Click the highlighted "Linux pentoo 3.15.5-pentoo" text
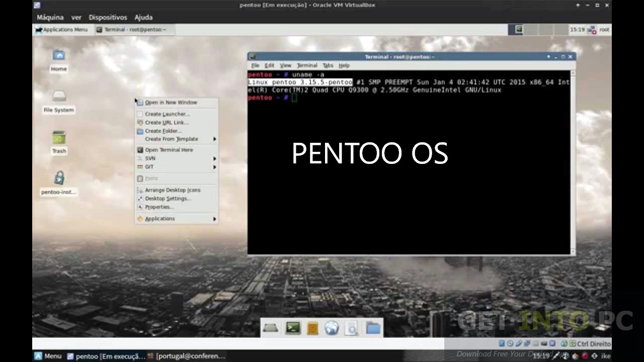 click(x=300, y=82)
